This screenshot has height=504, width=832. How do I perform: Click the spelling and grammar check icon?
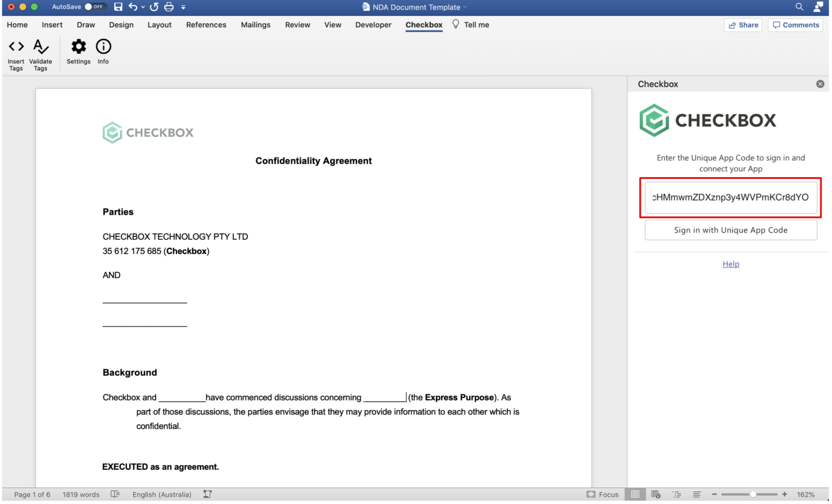[x=115, y=494]
